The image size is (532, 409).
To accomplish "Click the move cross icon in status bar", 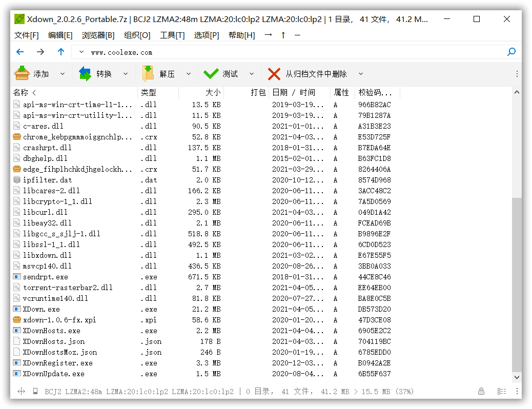I will 22,392.
